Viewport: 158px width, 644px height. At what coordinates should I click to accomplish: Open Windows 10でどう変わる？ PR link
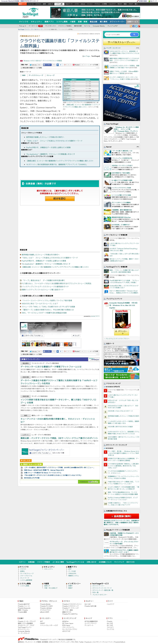tap(43, 61)
